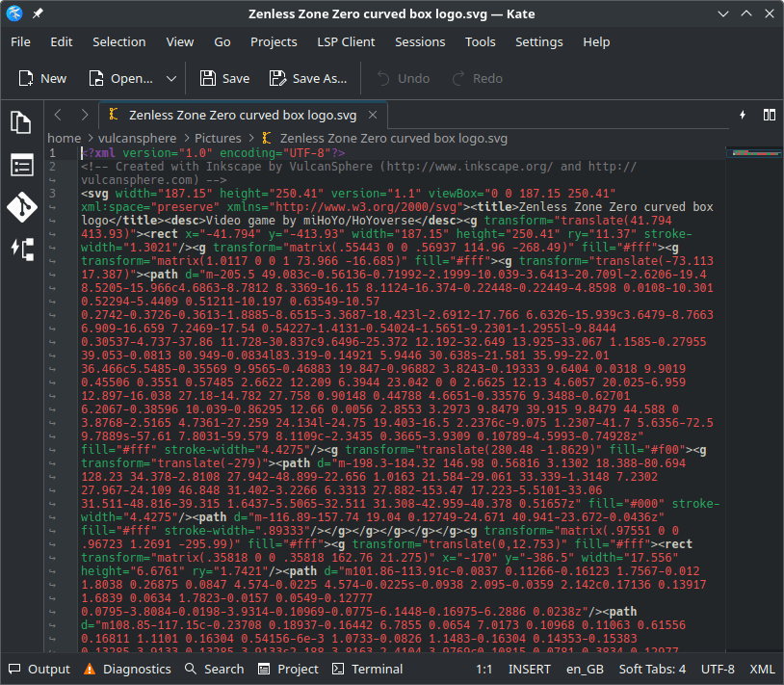This screenshot has width=784, height=685.
Task: Open the UTF-8 encoding selector
Action: tap(716, 669)
